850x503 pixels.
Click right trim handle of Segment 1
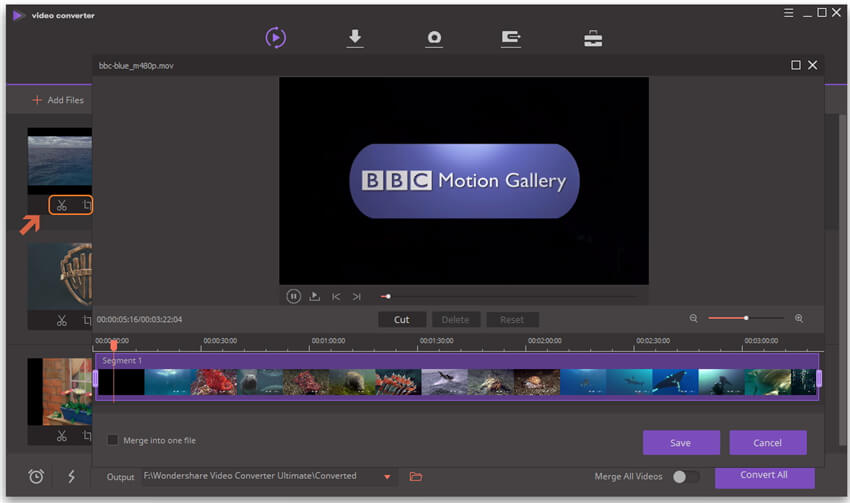pos(819,378)
